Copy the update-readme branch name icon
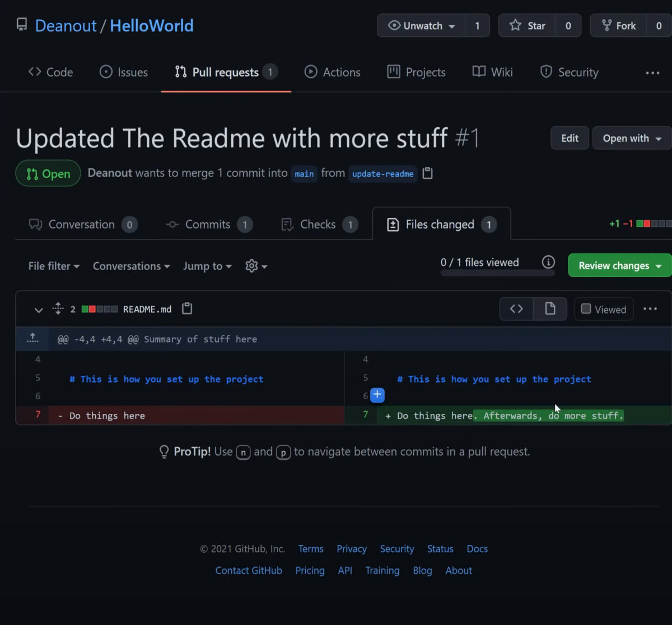This screenshot has width=672, height=625. pyautogui.click(x=427, y=174)
